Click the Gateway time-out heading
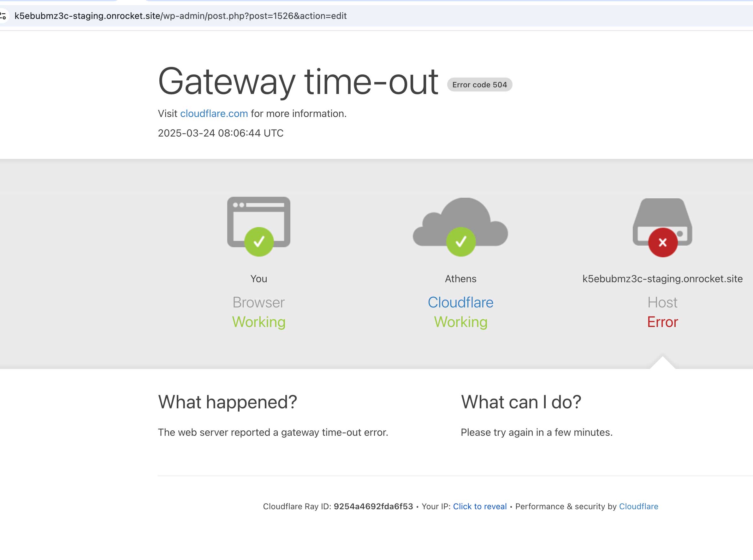Viewport: 753px width, 560px height. pos(298,82)
